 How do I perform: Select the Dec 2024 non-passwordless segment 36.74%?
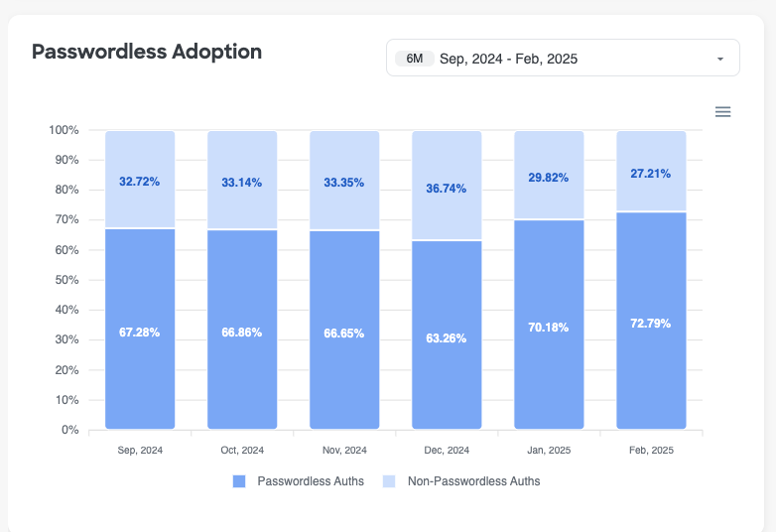[447, 186]
